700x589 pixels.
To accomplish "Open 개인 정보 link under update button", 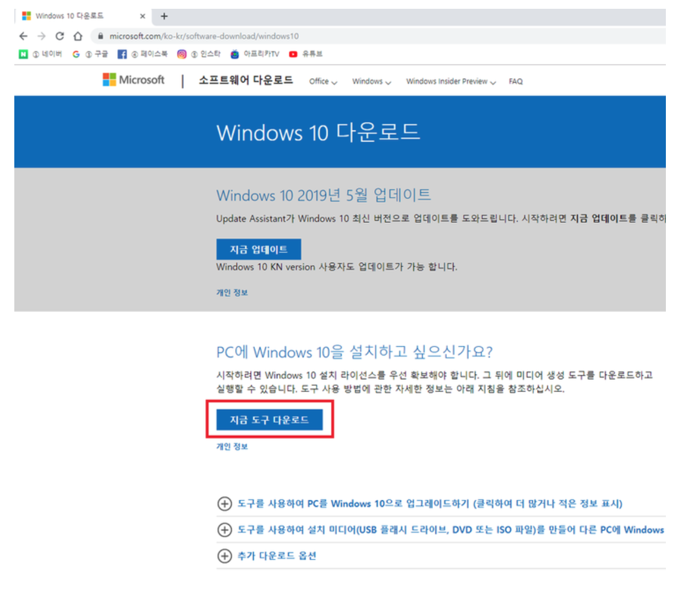I will [232, 293].
